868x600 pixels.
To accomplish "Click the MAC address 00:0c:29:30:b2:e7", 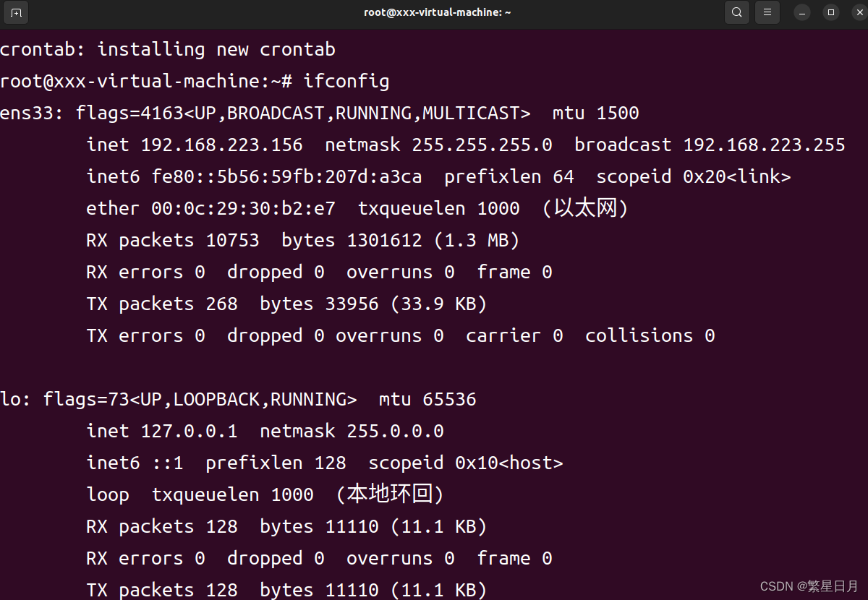I will (x=244, y=208).
